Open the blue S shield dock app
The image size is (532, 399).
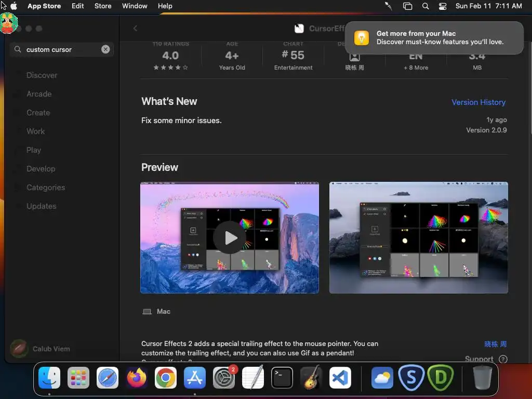tap(411, 378)
